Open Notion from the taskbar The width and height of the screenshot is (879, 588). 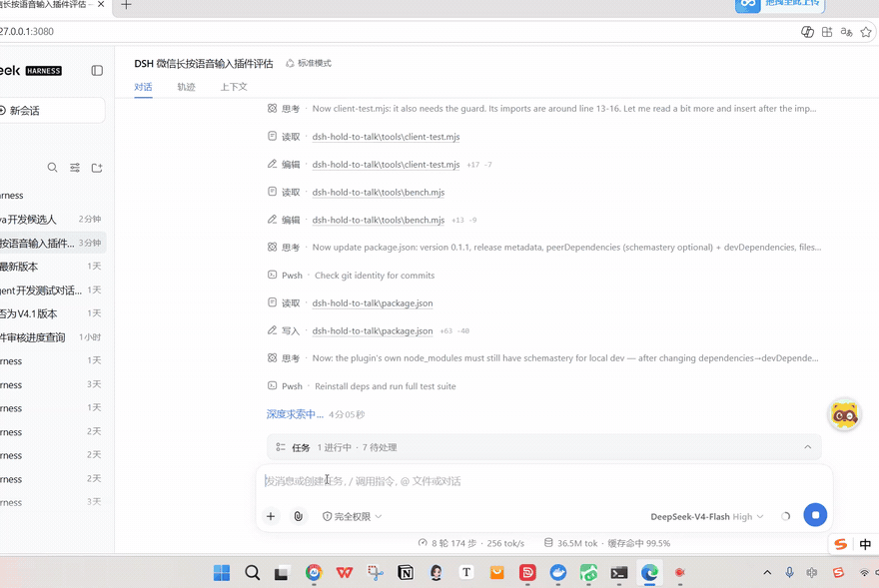406,572
